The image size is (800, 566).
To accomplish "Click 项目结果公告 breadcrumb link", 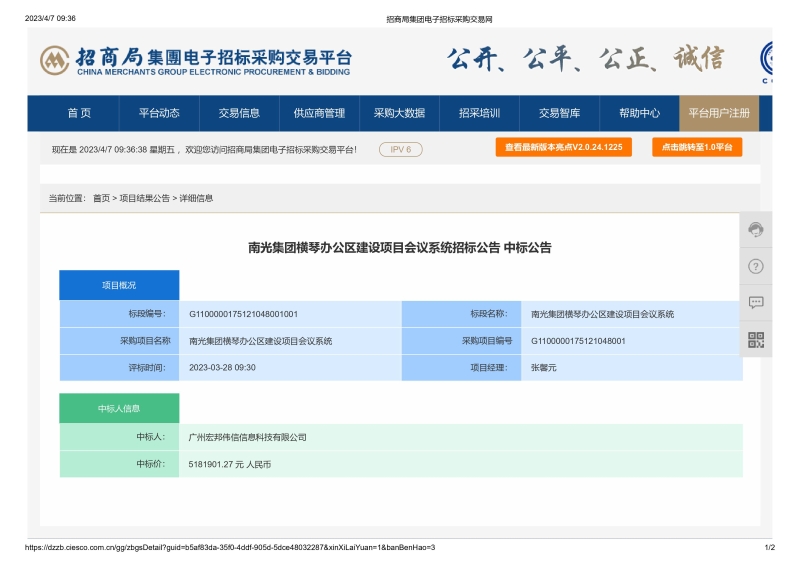I will pyautogui.click(x=145, y=198).
